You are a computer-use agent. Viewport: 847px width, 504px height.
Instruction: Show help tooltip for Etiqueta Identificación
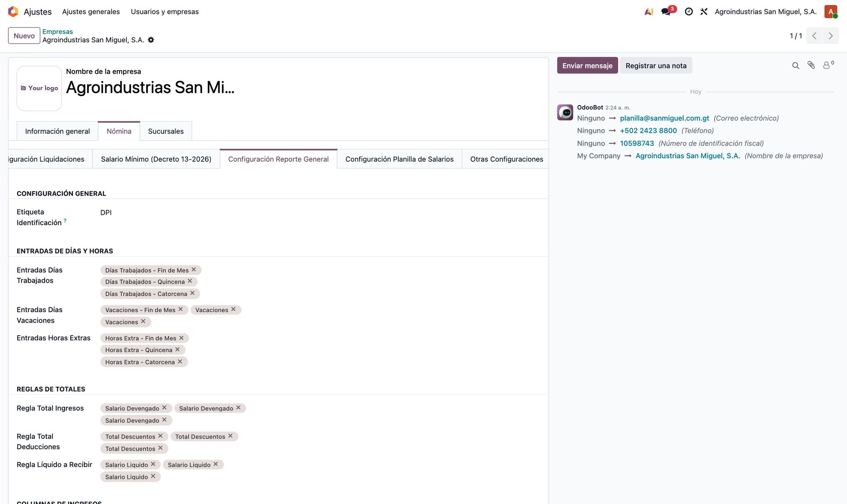(65, 220)
